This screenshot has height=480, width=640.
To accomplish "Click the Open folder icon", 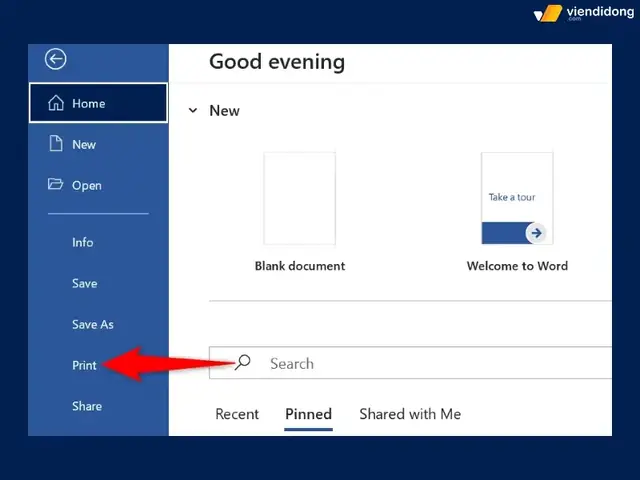I will 56,184.
